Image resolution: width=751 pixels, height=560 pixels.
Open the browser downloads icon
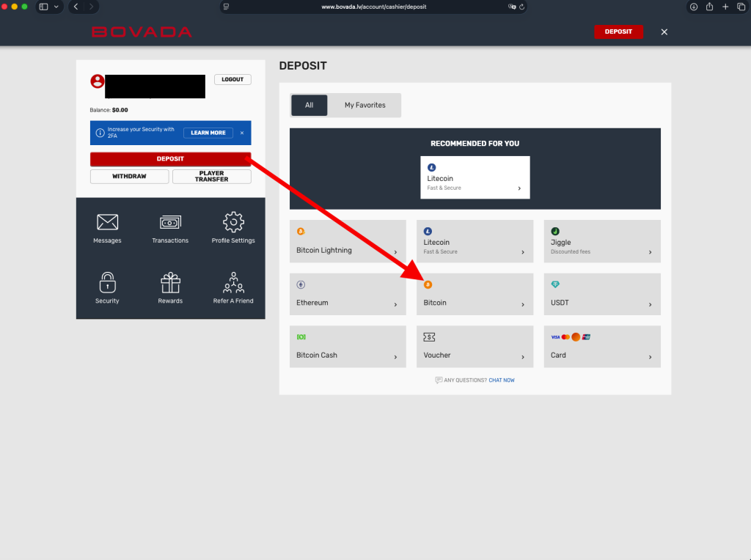click(694, 7)
